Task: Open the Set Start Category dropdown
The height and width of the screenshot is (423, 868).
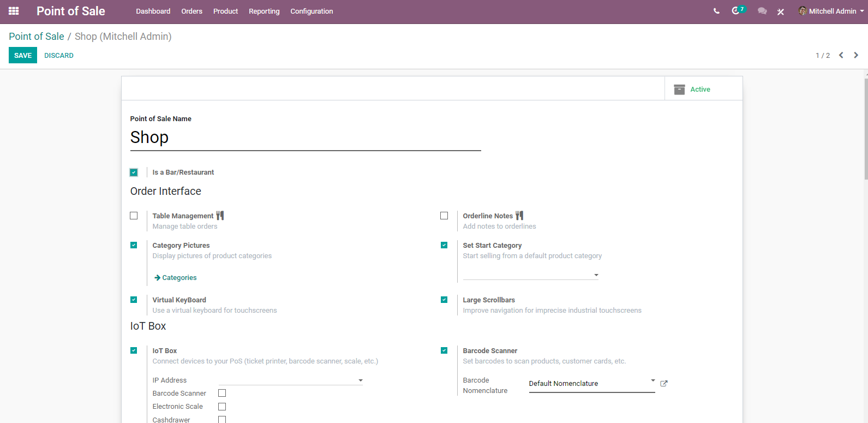Action: pos(531,275)
